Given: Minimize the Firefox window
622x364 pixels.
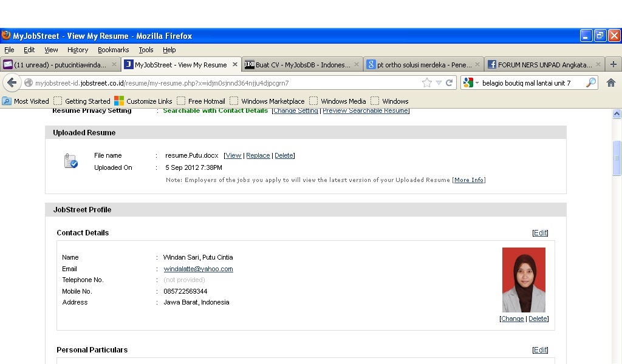Looking at the screenshot, I should (x=586, y=36).
